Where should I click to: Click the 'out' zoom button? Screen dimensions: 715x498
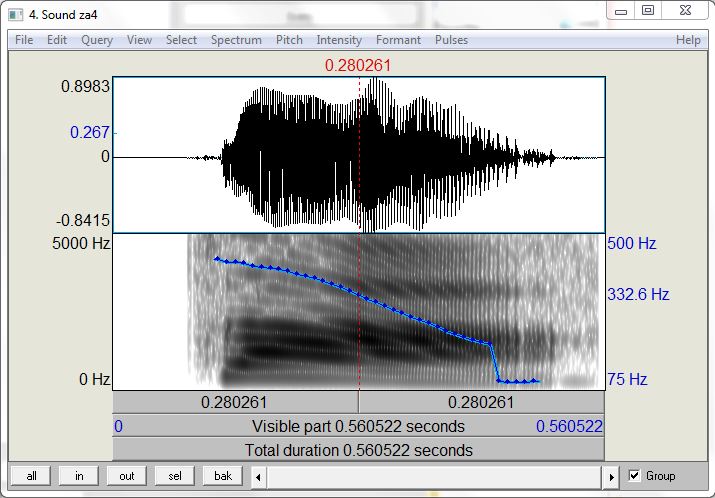(x=126, y=476)
